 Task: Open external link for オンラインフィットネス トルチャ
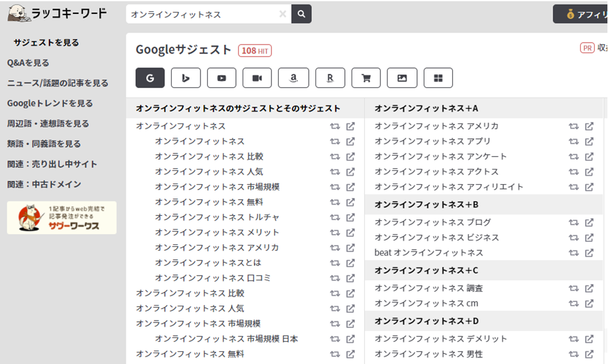tap(350, 217)
